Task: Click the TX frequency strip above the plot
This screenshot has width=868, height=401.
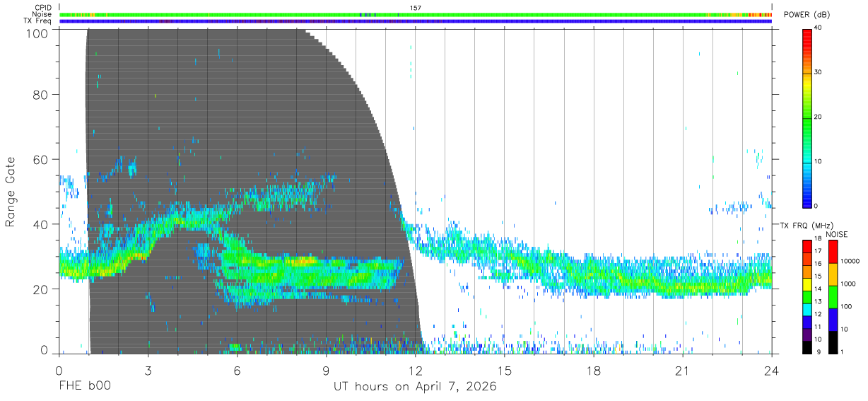Action: (416, 21)
